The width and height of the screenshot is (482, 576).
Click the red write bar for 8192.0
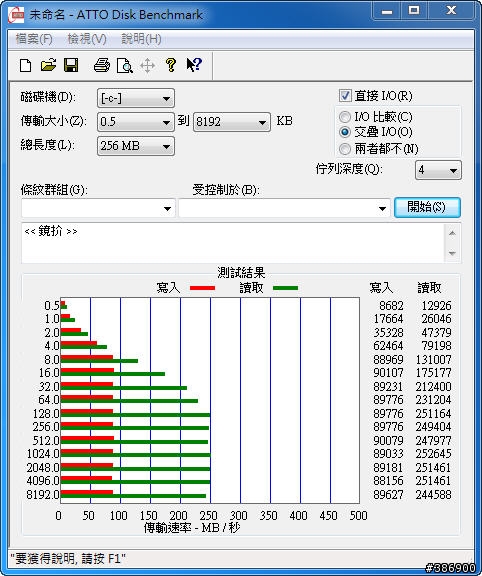[x=87, y=492]
